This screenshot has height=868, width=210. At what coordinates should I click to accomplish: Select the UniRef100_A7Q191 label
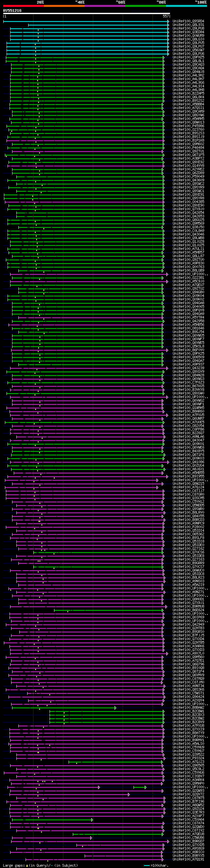(188, 859)
